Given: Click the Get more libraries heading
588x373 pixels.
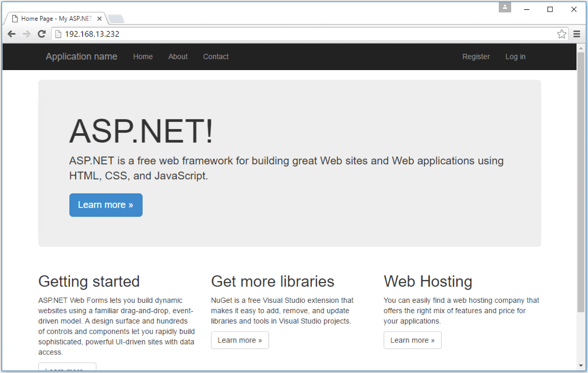Looking at the screenshot, I should pyautogui.click(x=273, y=281).
